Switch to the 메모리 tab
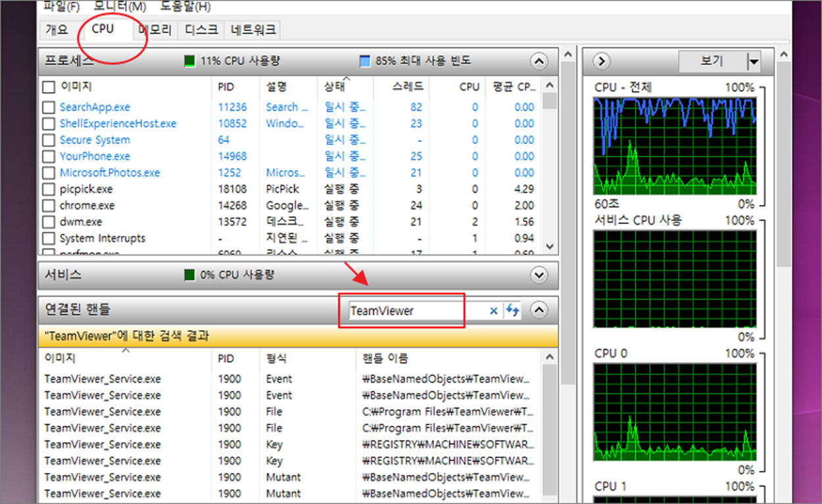This screenshot has width=822, height=504. 155,30
